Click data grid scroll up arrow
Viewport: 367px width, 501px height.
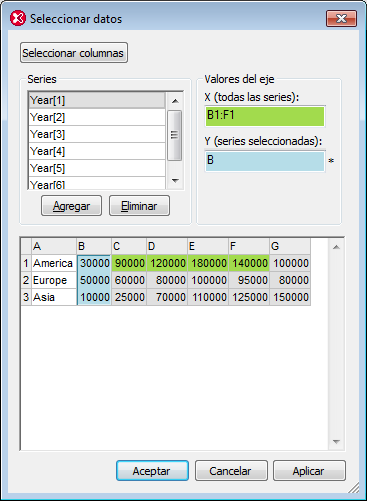(336, 247)
